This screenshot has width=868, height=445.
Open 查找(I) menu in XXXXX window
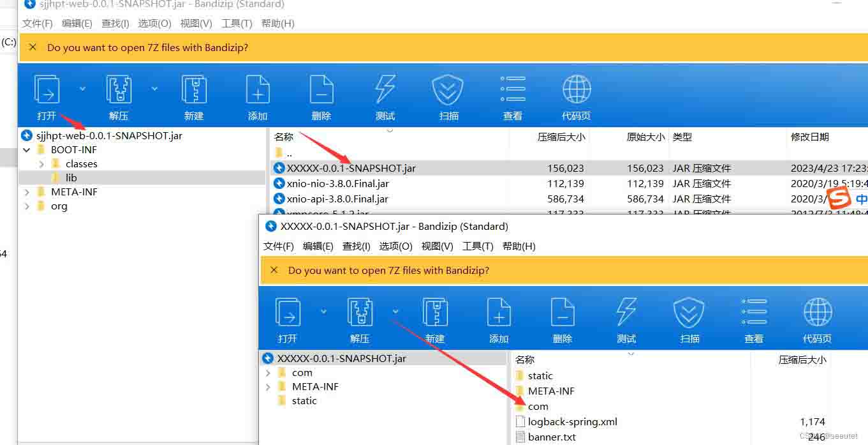pyautogui.click(x=357, y=246)
